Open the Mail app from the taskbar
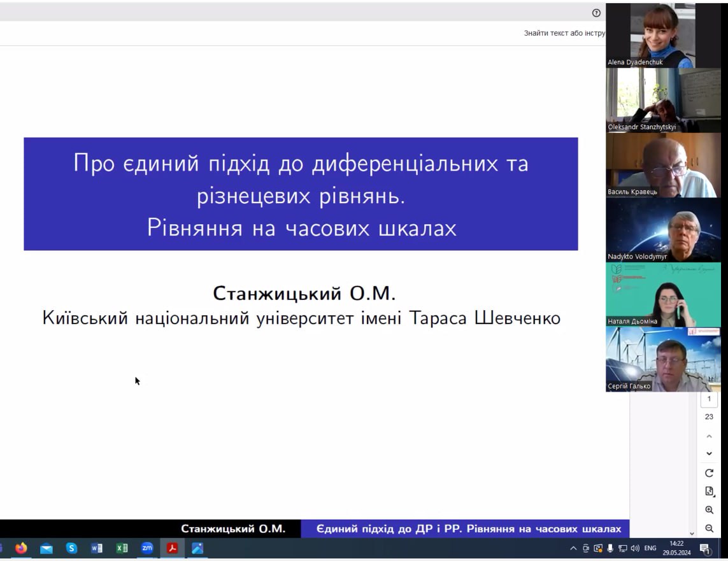 46,548
